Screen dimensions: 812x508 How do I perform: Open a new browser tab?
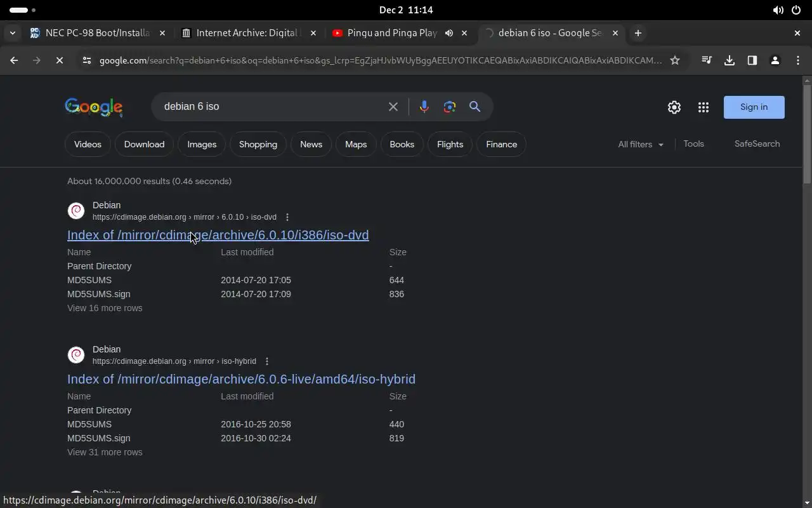[x=638, y=33]
